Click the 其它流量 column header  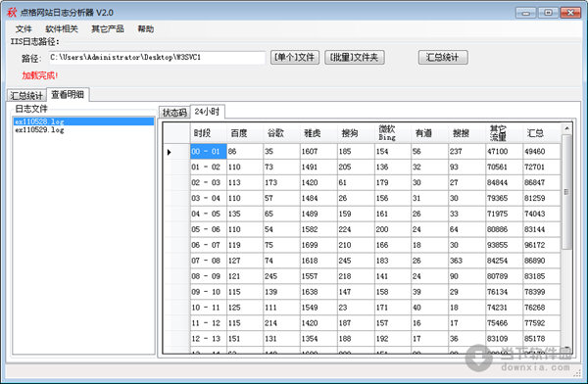tap(504, 133)
